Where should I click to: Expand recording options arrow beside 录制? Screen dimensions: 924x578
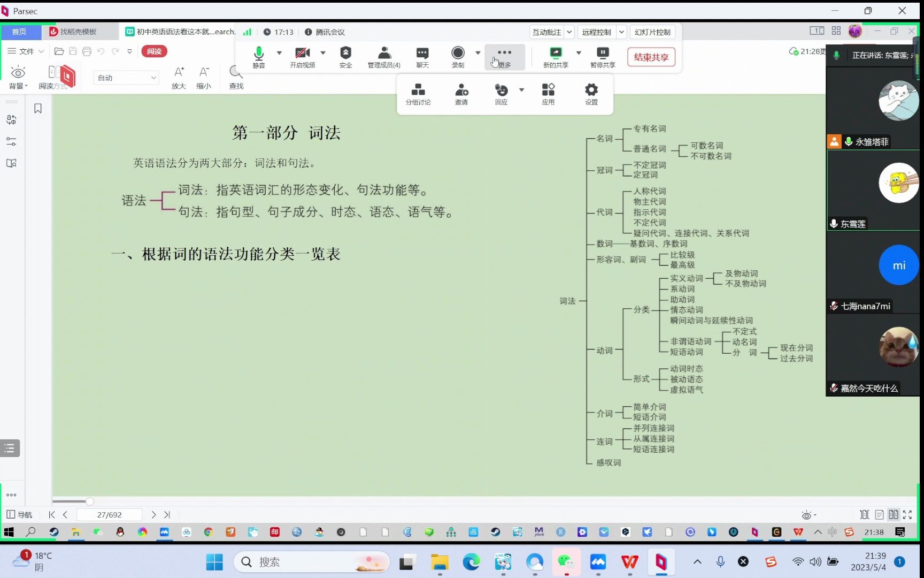[478, 53]
